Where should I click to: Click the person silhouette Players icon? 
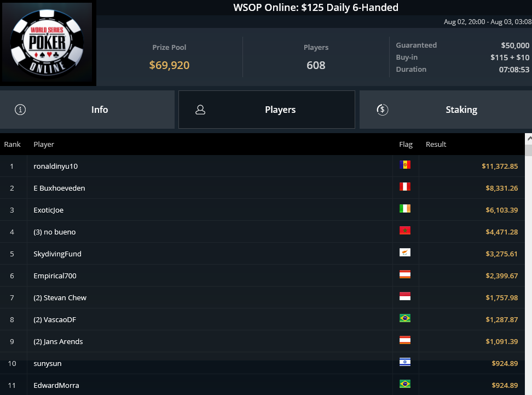coord(200,110)
